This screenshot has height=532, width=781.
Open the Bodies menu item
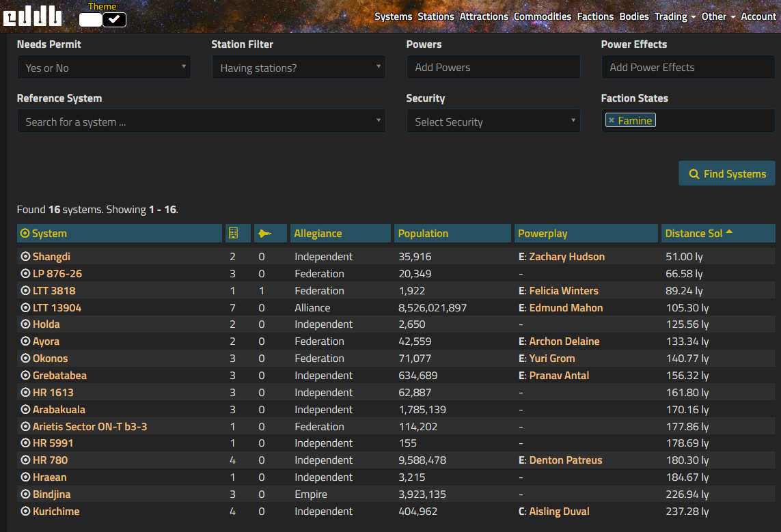pos(634,16)
